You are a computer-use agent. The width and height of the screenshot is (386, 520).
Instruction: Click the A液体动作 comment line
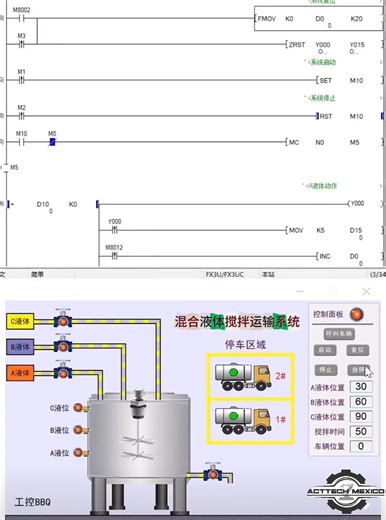[x=321, y=186]
